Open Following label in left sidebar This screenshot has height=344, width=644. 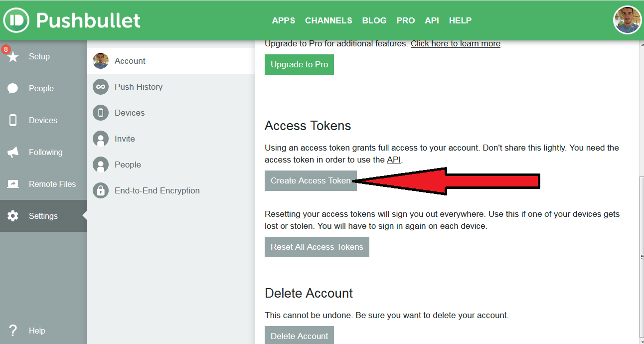tap(46, 152)
